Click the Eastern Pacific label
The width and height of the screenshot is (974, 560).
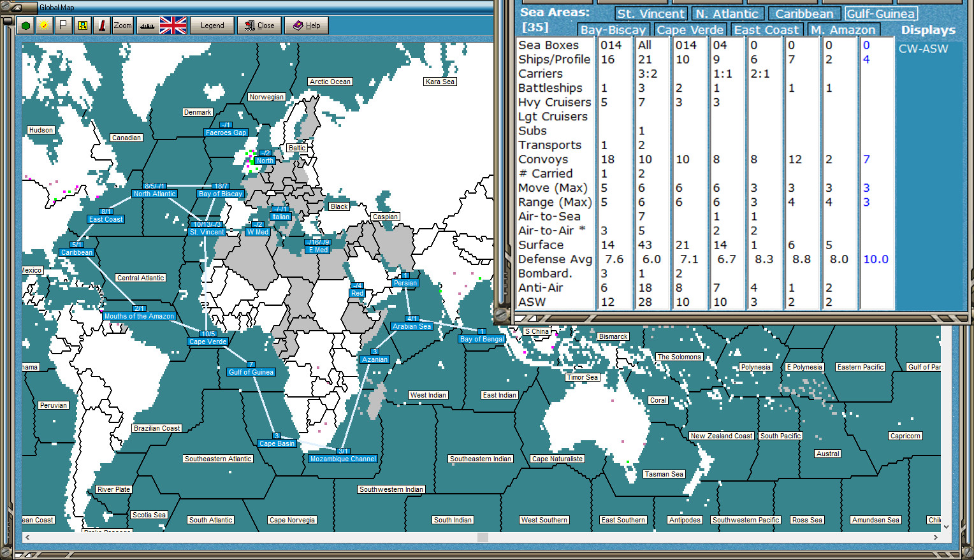[861, 367]
